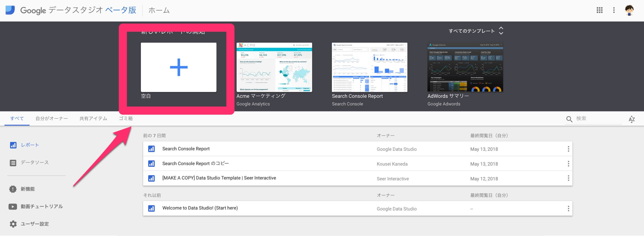Click the Google Adwords template subtitle

444,104
